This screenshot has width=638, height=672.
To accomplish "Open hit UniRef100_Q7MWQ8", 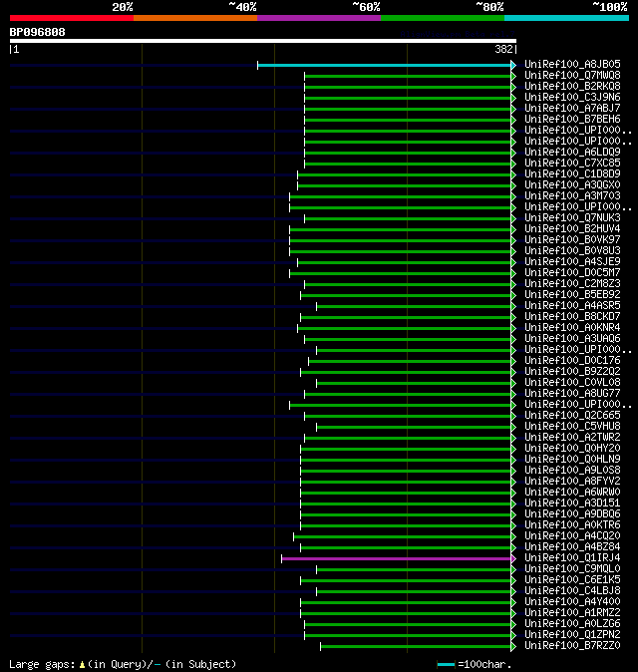I will coord(572,76).
